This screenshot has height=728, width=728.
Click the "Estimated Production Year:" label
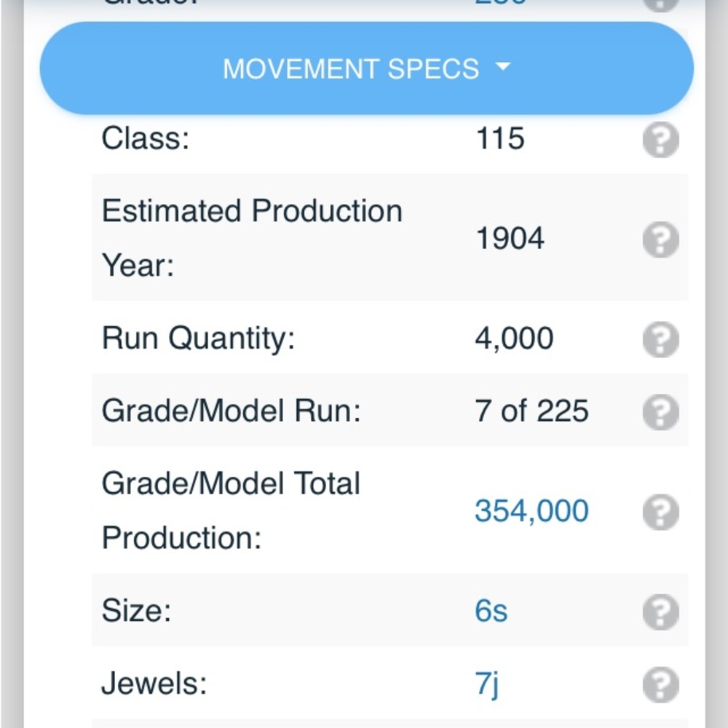252,238
